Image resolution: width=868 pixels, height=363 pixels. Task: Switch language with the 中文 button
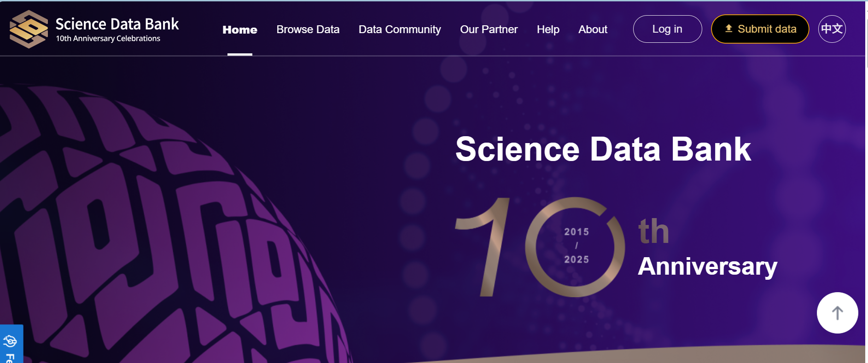pyautogui.click(x=832, y=29)
